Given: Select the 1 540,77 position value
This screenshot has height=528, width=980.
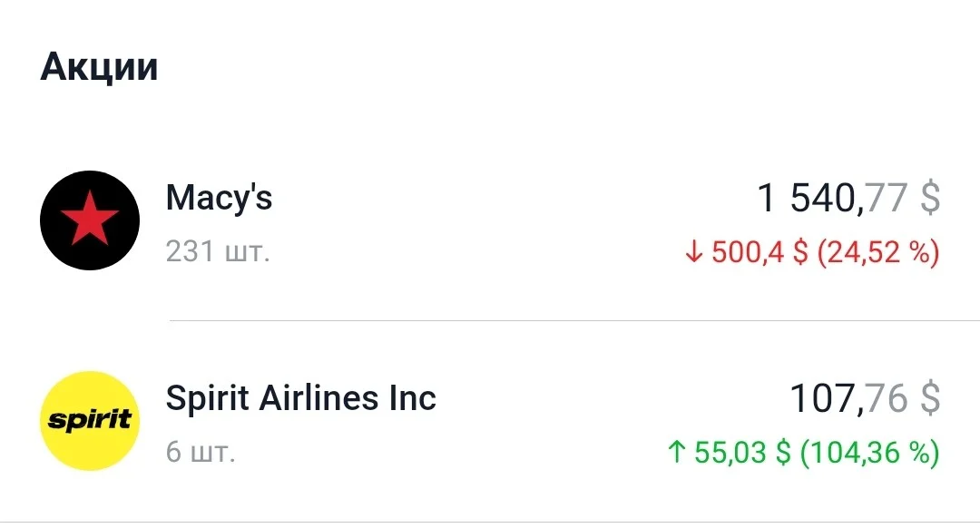Looking at the screenshot, I should click(x=832, y=198).
